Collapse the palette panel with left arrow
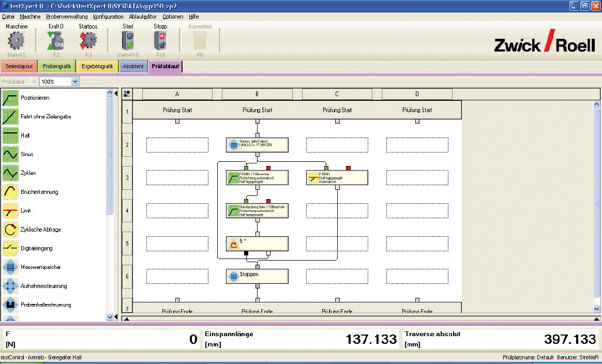Viewport: 602px width, 364px height. 116,93
